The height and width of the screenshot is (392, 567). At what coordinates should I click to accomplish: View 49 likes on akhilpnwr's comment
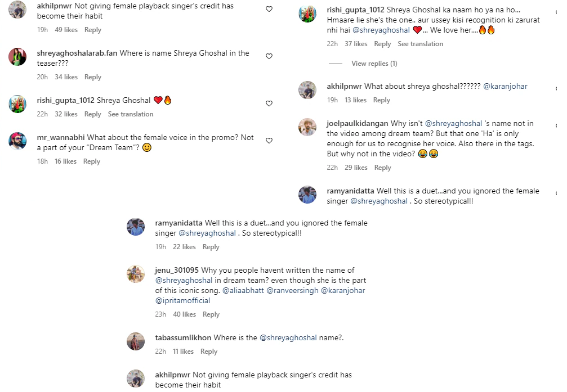[x=66, y=30]
